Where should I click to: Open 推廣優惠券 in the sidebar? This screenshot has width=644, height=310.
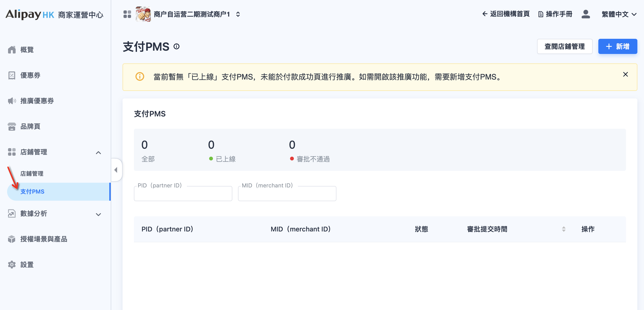[x=37, y=101]
